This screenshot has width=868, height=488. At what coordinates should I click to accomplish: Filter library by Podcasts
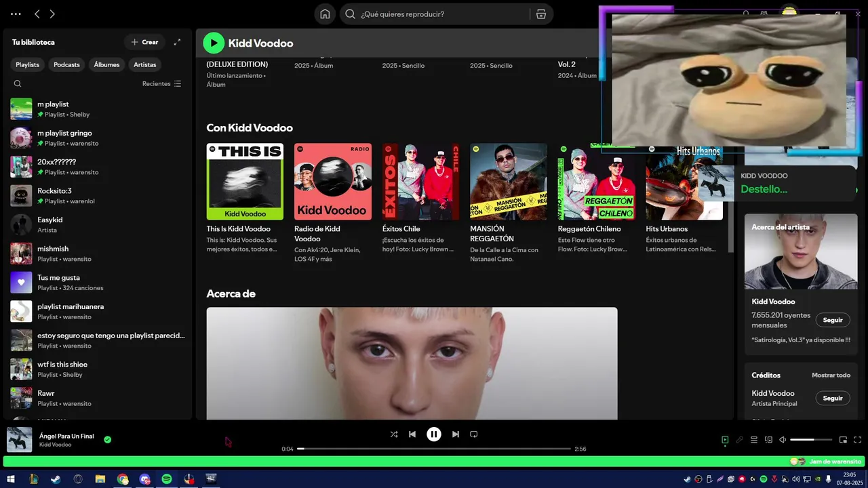(66, 64)
